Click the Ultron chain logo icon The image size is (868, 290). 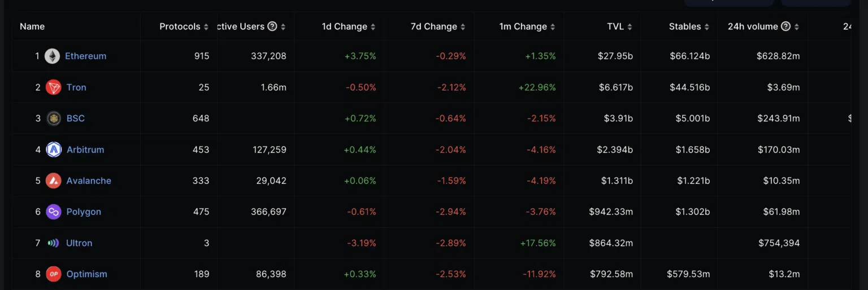click(x=53, y=243)
